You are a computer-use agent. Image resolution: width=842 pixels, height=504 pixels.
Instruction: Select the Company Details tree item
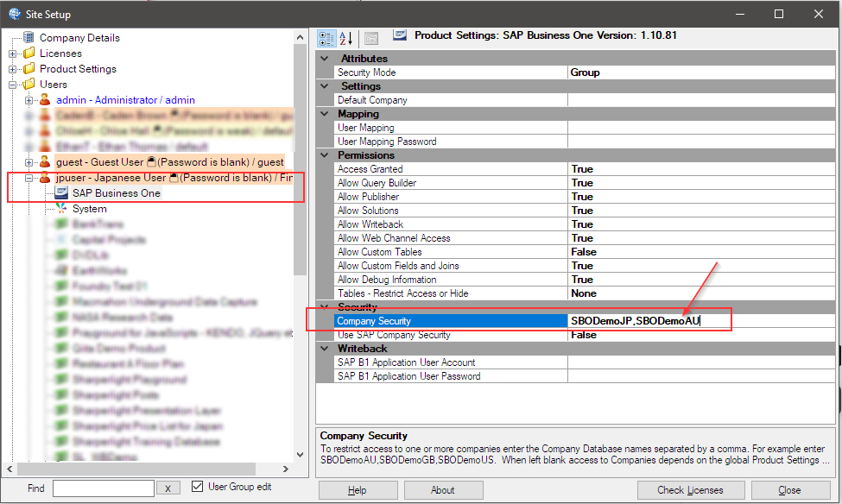[x=79, y=38]
